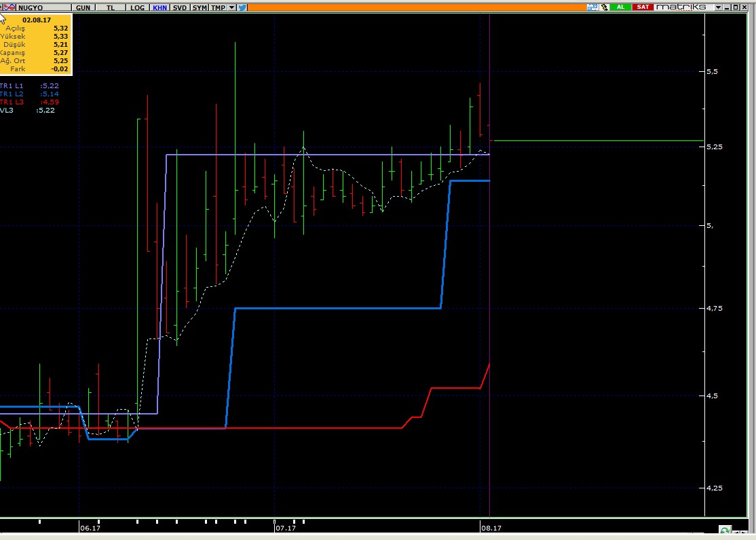The image size is (756, 540).
Task: Click the Ağ. Ort value 5,25
Action: [x=61, y=61]
